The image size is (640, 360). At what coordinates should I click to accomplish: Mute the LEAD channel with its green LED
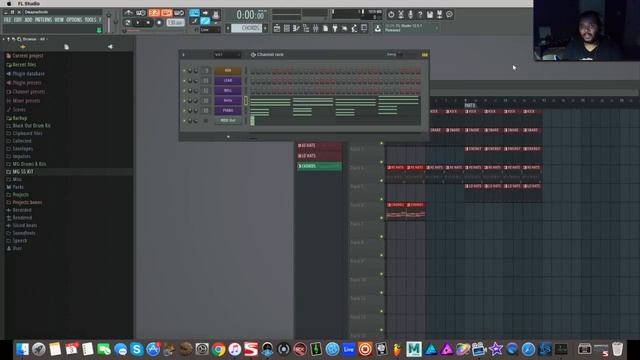pyautogui.click(x=184, y=81)
